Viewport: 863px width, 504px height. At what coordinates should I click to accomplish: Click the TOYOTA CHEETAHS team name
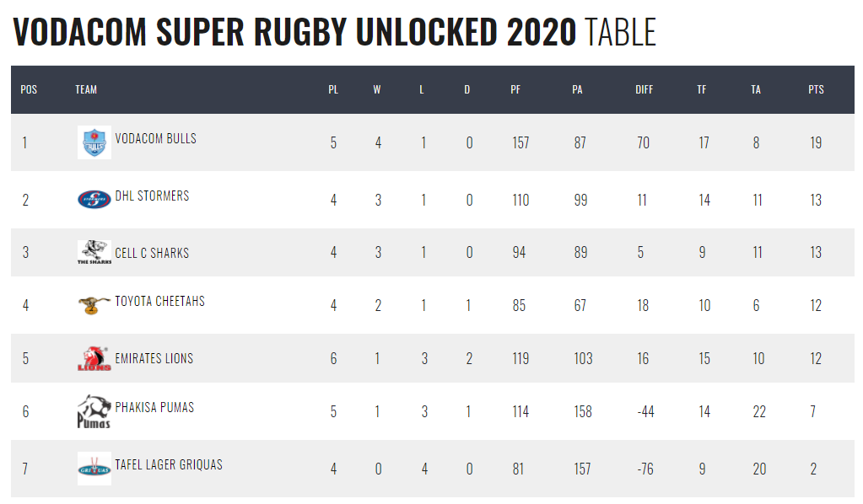(159, 301)
